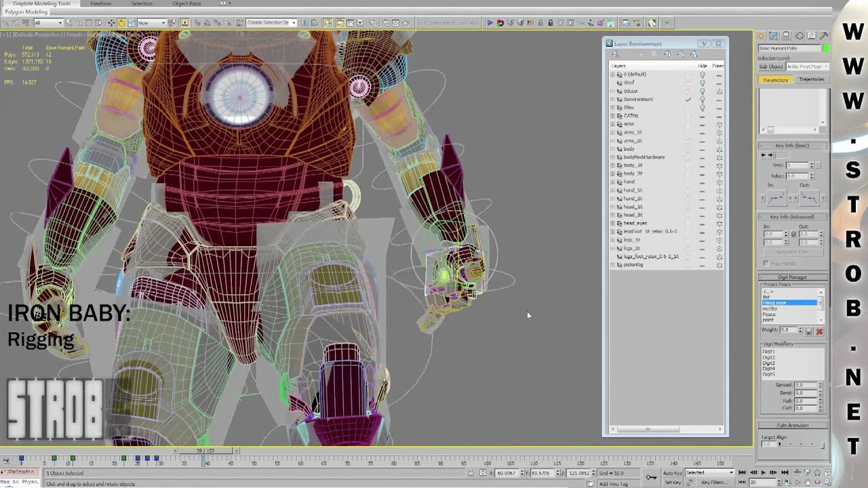The width and height of the screenshot is (868, 488).
Task: Toggle hide for 0 (default) layer
Action: point(703,75)
